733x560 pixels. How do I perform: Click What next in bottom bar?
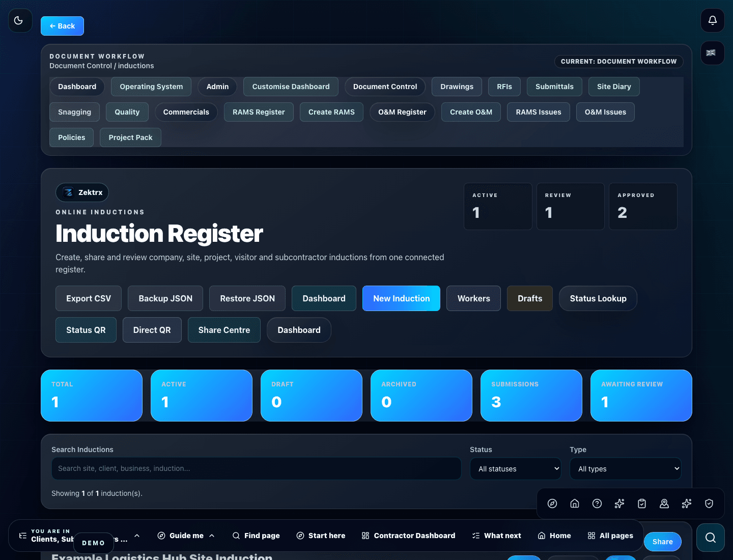496,536
